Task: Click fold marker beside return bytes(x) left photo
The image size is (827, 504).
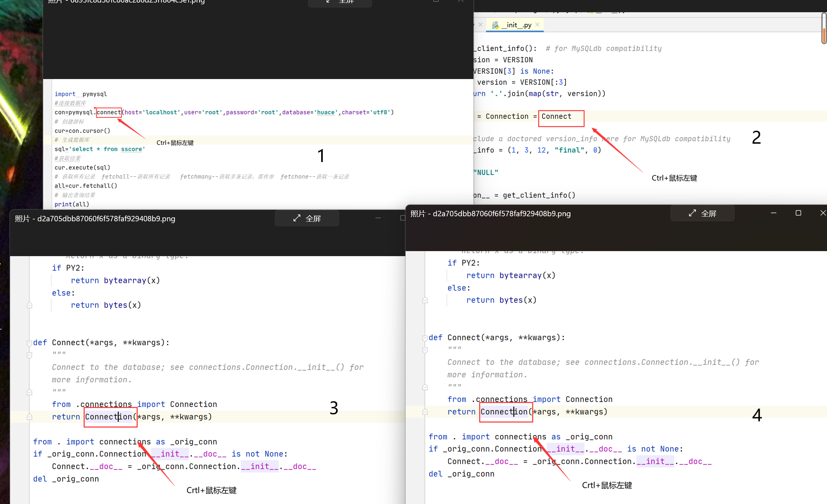Action: [29, 305]
